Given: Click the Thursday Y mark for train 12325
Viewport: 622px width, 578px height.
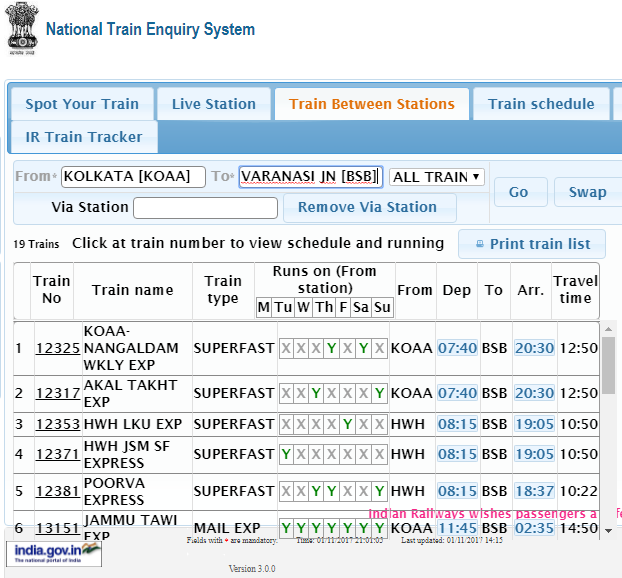Looking at the screenshot, I should (x=332, y=348).
